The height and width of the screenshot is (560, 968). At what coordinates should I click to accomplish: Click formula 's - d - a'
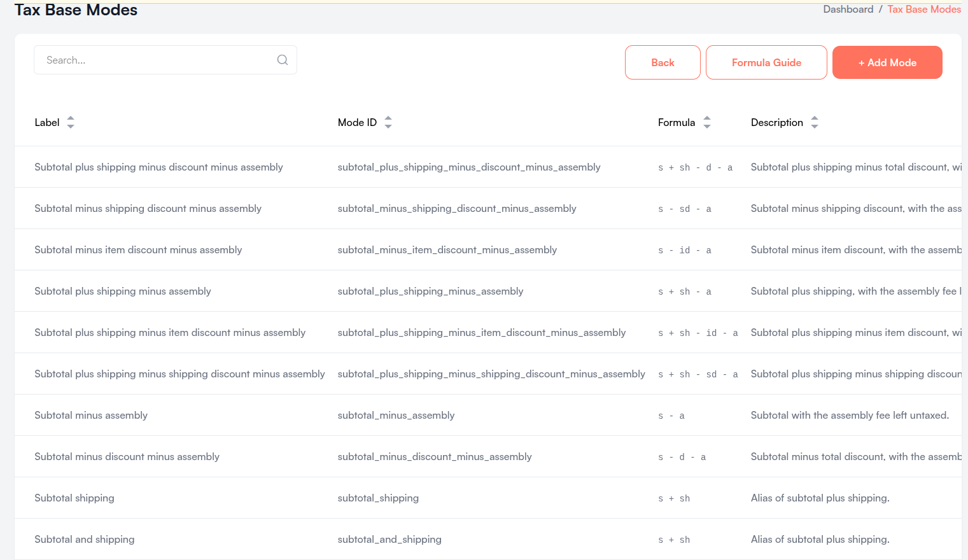pos(682,457)
